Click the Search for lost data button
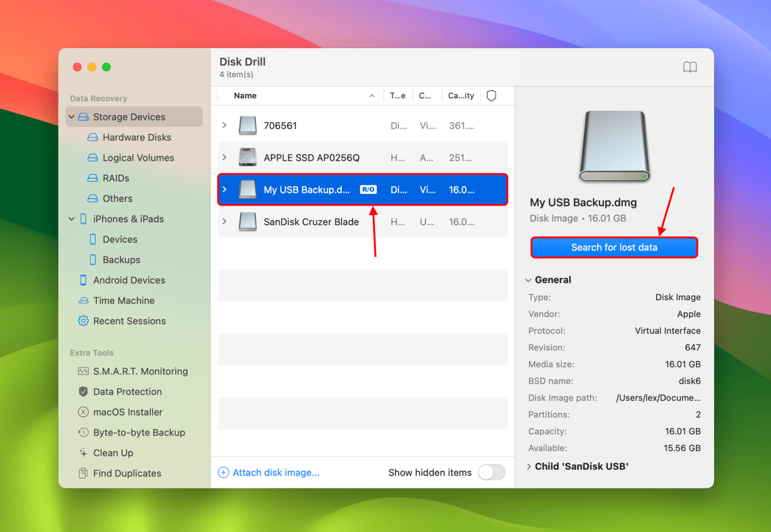This screenshot has height=532, width=771. click(614, 247)
